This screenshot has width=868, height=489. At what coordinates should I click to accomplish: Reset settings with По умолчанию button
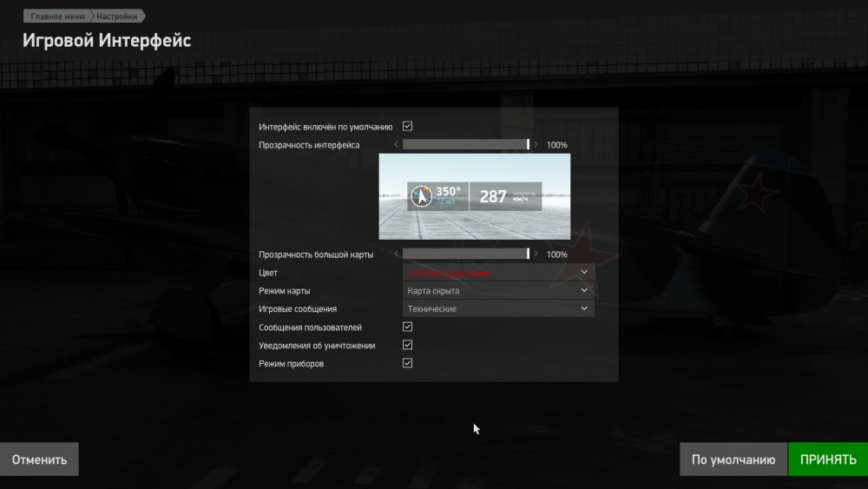[x=733, y=459]
